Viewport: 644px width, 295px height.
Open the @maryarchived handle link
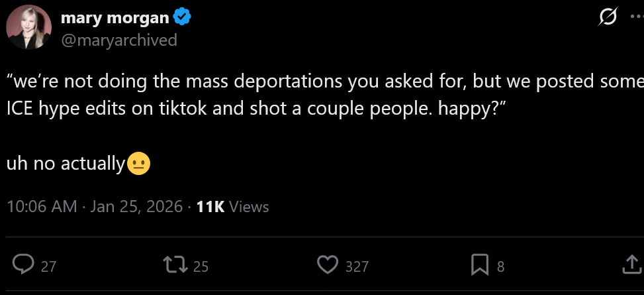click(119, 40)
